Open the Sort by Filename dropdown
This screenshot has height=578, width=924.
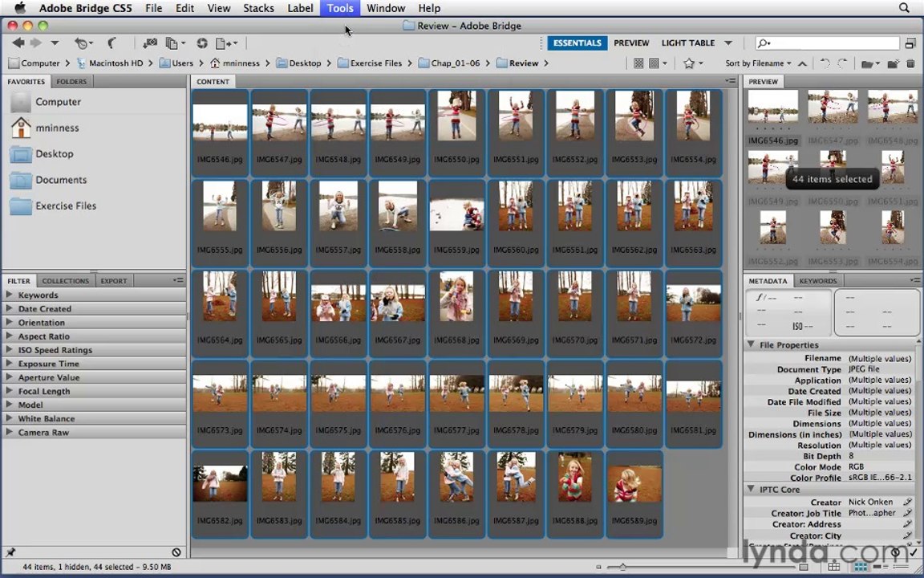[x=759, y=63]
